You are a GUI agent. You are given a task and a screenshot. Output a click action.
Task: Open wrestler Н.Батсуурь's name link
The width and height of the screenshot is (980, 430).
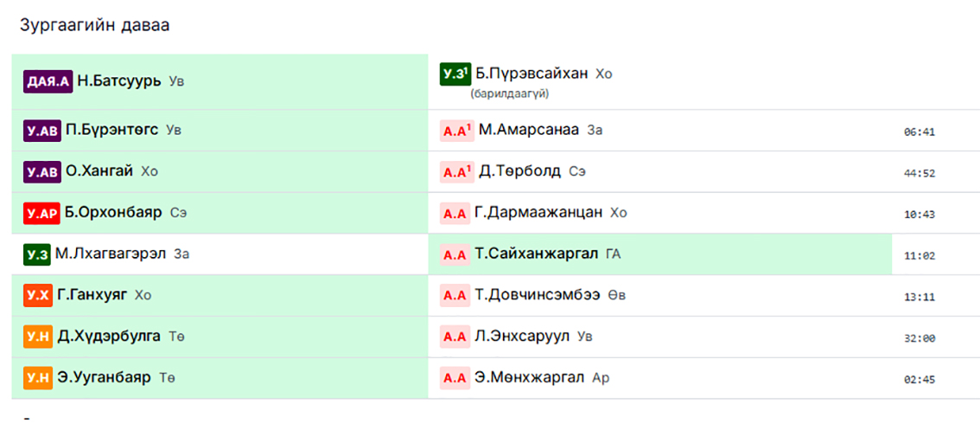click(119, 82)
